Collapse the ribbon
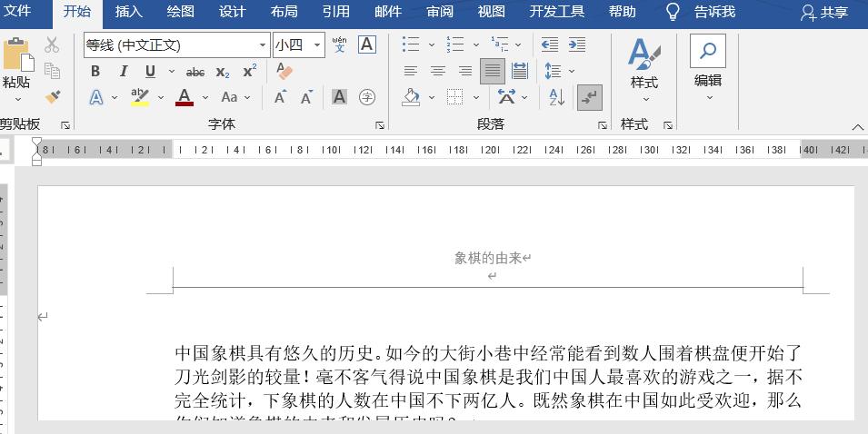868x434 pixels. click(857, 127)
